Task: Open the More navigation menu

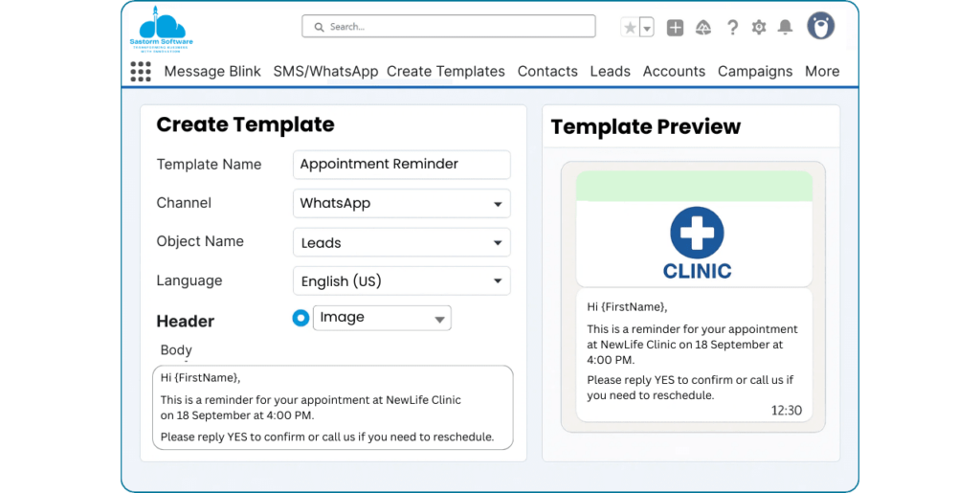Action: (822, 71)
